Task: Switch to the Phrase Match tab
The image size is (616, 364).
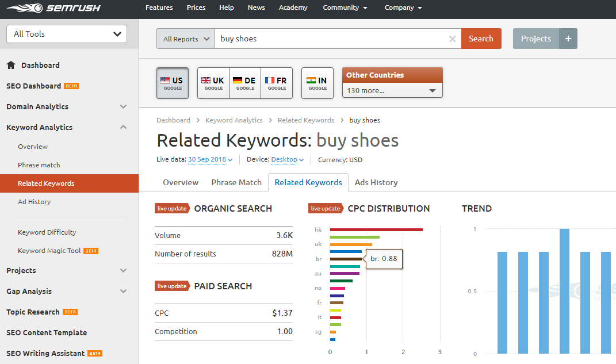Action: pyautogui.click(x=236, y=183)
